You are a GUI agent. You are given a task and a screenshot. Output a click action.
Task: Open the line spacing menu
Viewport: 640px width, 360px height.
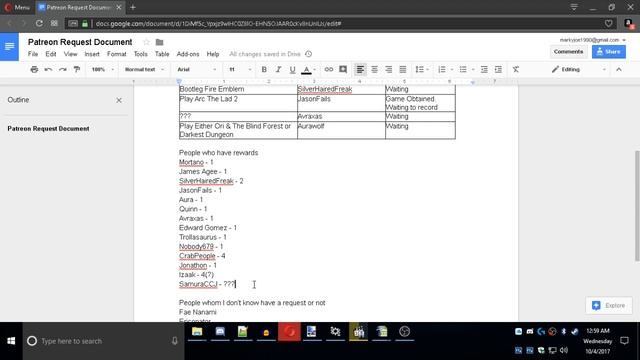click(422, 69)
